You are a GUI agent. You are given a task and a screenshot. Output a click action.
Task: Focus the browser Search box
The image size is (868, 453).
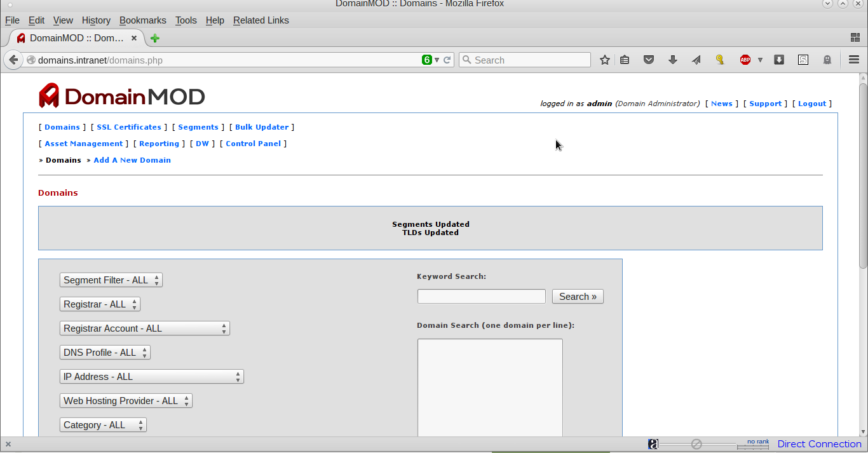tap(525, 60)
